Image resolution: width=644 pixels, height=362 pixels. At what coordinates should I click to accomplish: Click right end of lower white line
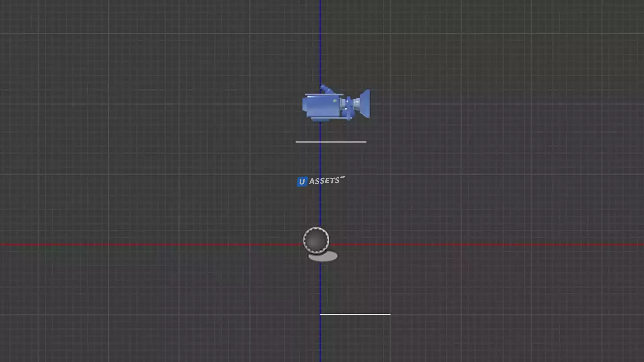click(390, 315)
